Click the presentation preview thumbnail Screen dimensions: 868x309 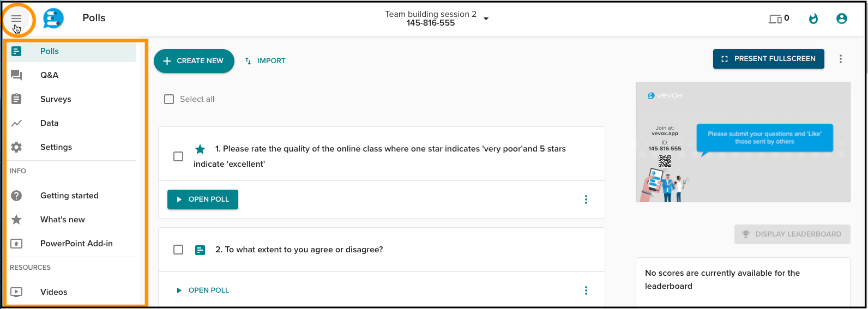[743, 142]
